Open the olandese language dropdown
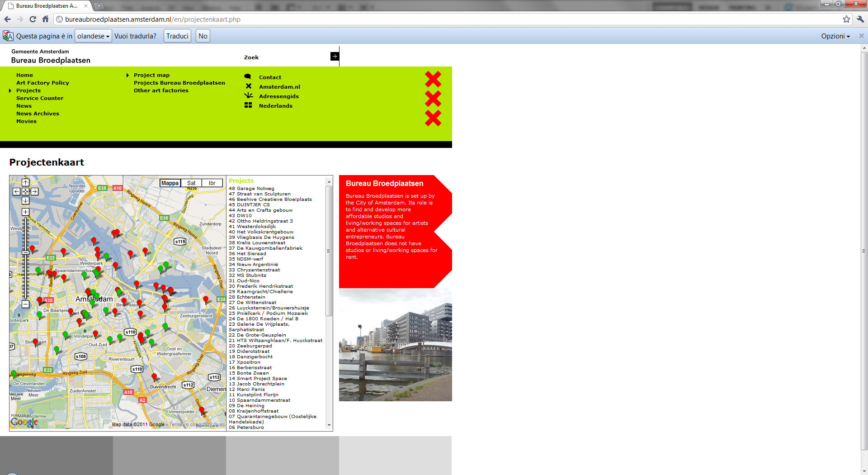The height and width of the screenshot is (475, 868). point(93,36)
